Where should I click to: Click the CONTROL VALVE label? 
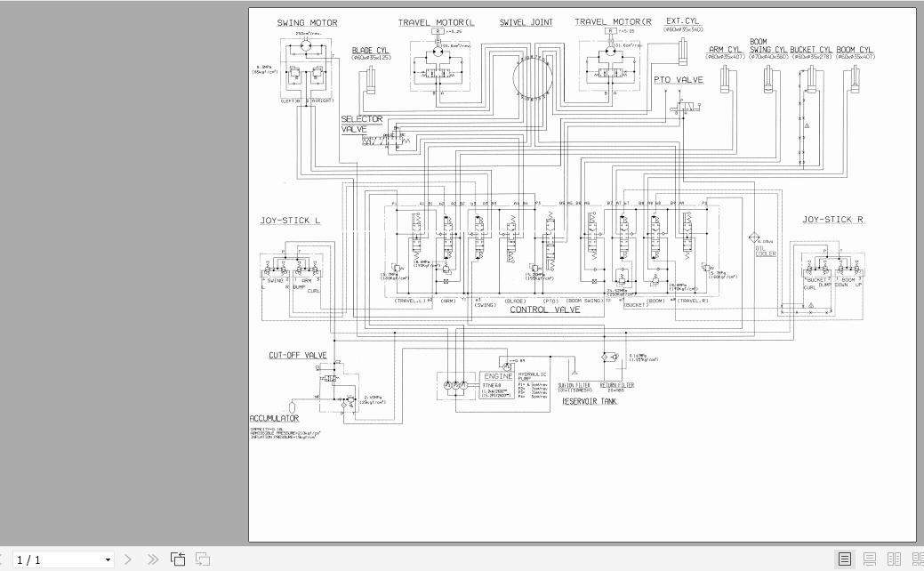545,310
